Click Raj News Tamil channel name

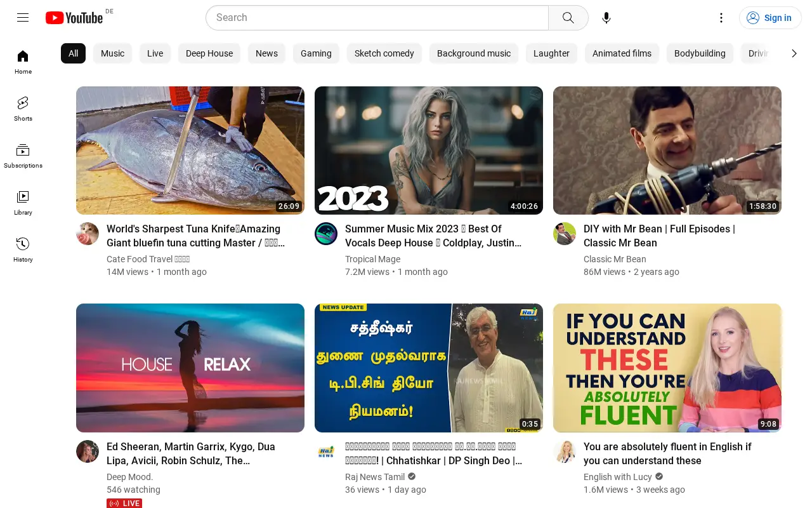pos(375,477)
